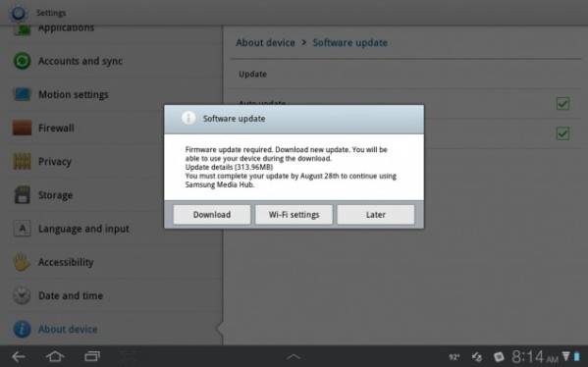Toggle the Auto update checkbox
Screen dimensions: 588x367
562,104
